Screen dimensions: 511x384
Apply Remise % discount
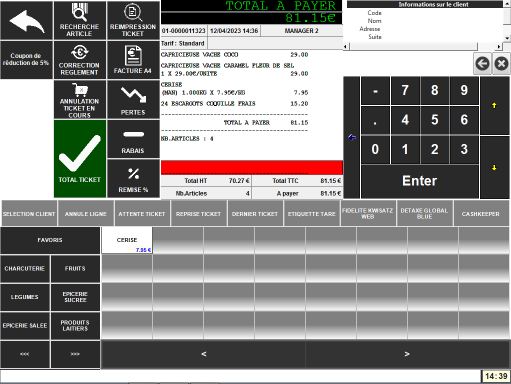133,179
